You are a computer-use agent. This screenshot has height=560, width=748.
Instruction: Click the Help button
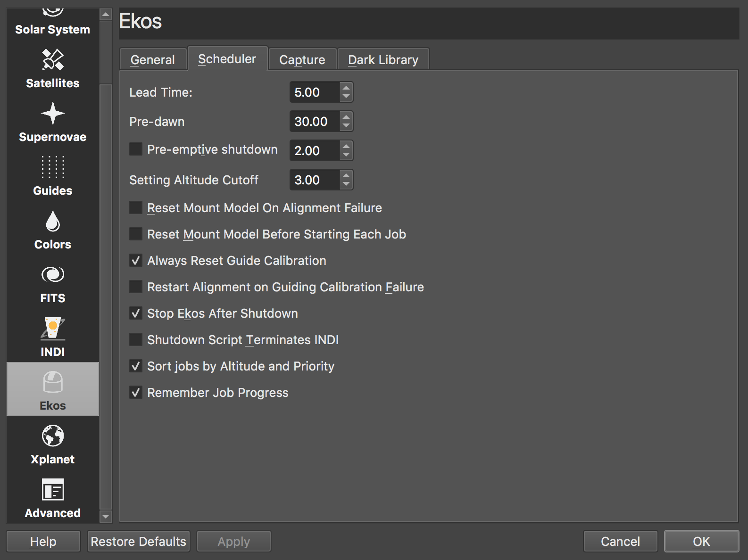[43, 541]
